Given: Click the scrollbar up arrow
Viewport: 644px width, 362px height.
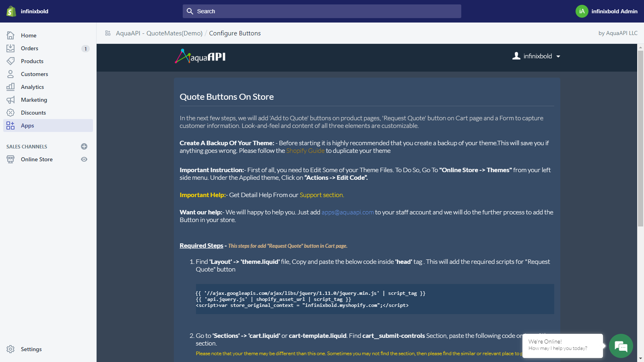Looking at the screenshot, I should pyautogui.click(x=641, y=47).
